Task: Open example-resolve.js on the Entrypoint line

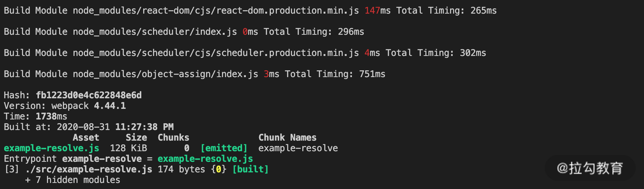Action: [205, 159]
